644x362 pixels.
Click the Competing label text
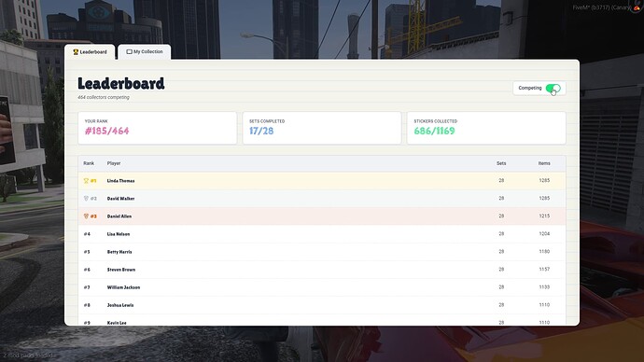(530, 88)
